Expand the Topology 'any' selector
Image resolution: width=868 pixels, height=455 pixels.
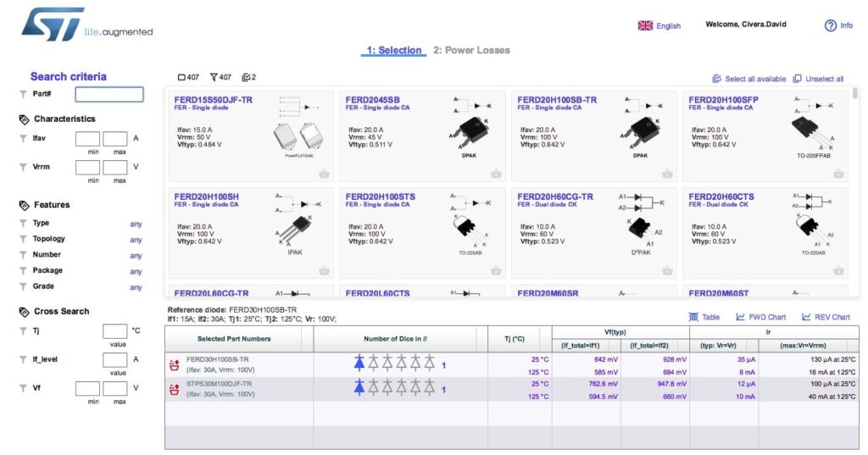136,240
